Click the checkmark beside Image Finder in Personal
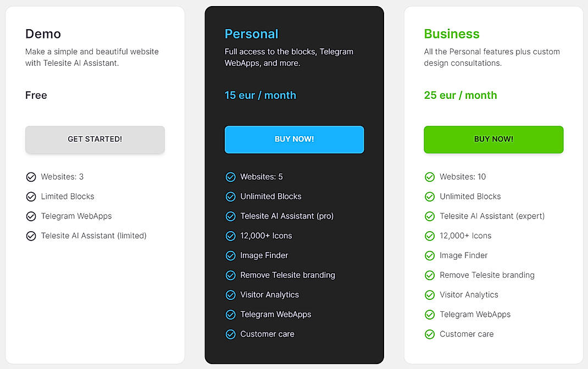The width and height of the screenshot is (588, 369). (230, 256)
